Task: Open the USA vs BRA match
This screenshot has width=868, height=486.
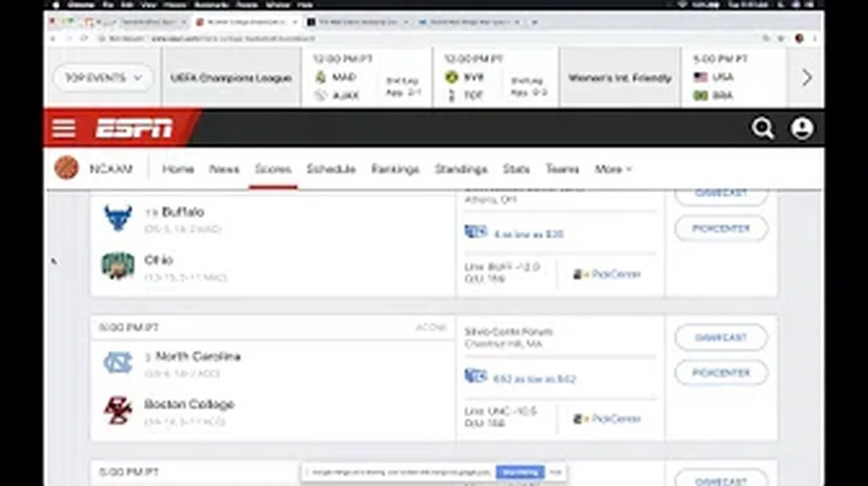Action: (x=735, y=78)
